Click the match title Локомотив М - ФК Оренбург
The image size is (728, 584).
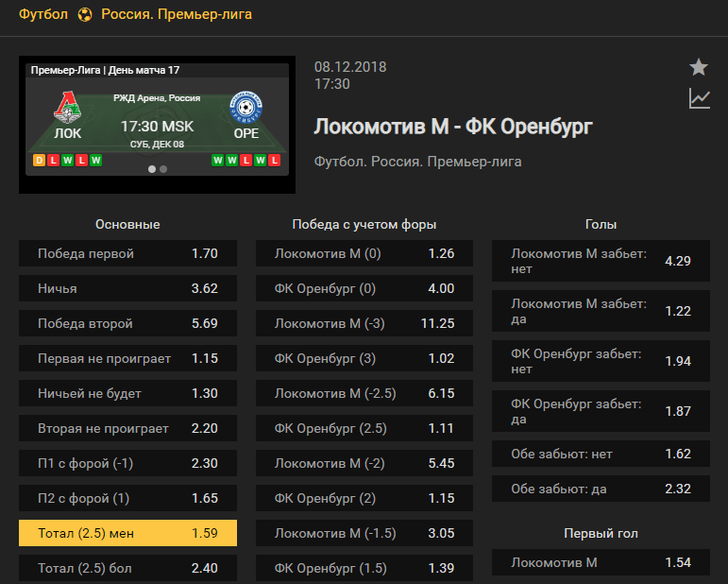point(453,127)
